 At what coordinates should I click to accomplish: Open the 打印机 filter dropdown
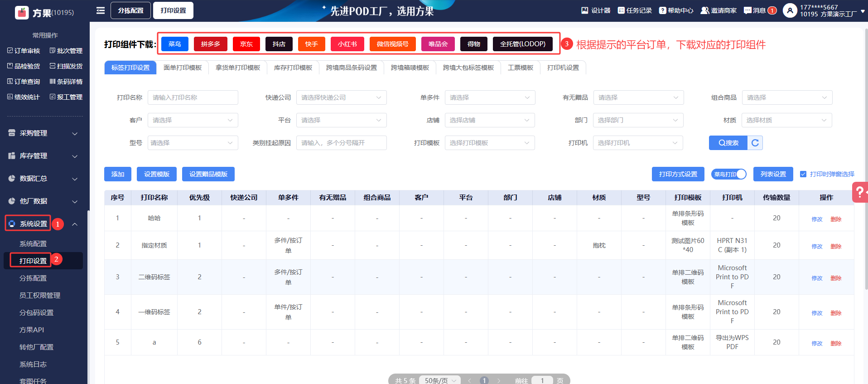tap(637, 143)
